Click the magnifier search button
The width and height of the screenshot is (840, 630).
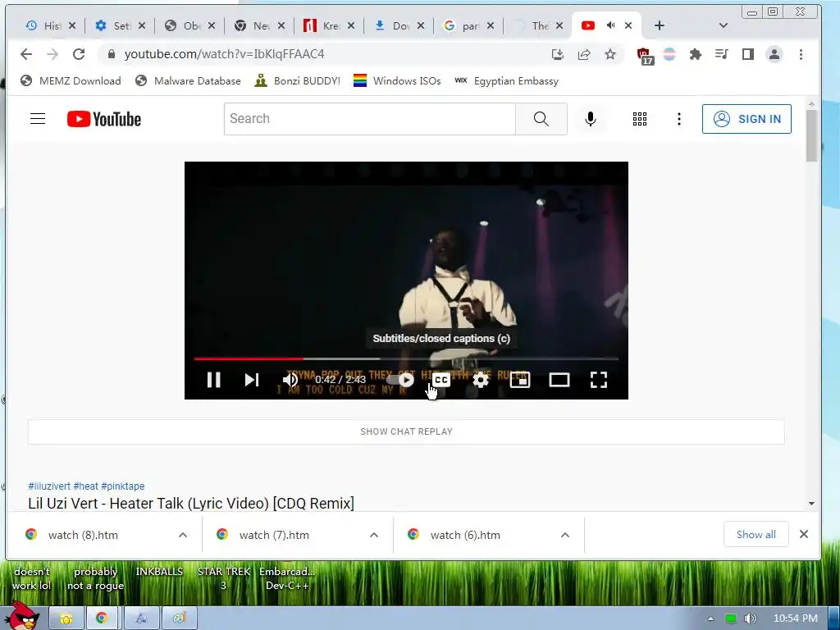[x=541, y=119]
